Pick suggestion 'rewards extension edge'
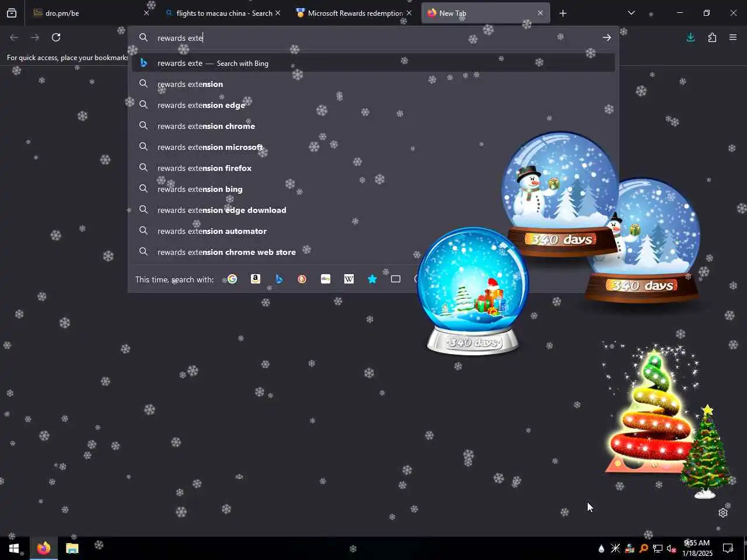The height and width of the screenshot is (560, 747). (x=373, y=105)
